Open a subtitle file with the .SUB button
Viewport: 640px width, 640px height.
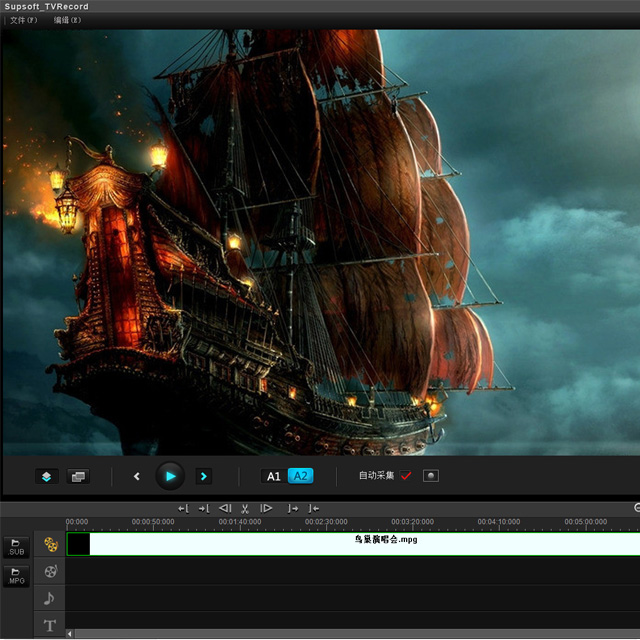pyautogui.click(x=16, y=547)
